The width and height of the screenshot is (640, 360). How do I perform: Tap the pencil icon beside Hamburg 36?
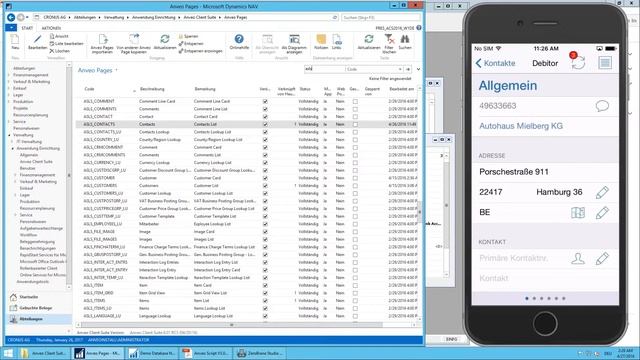pyautogui.click(x=602, y=192)
